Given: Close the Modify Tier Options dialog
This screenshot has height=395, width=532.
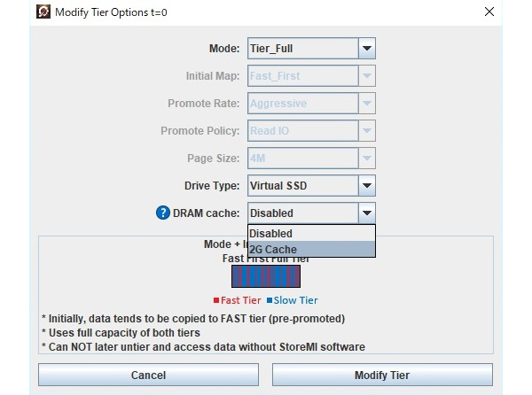Looking at the screenshot, I should (x=489, y=12).
